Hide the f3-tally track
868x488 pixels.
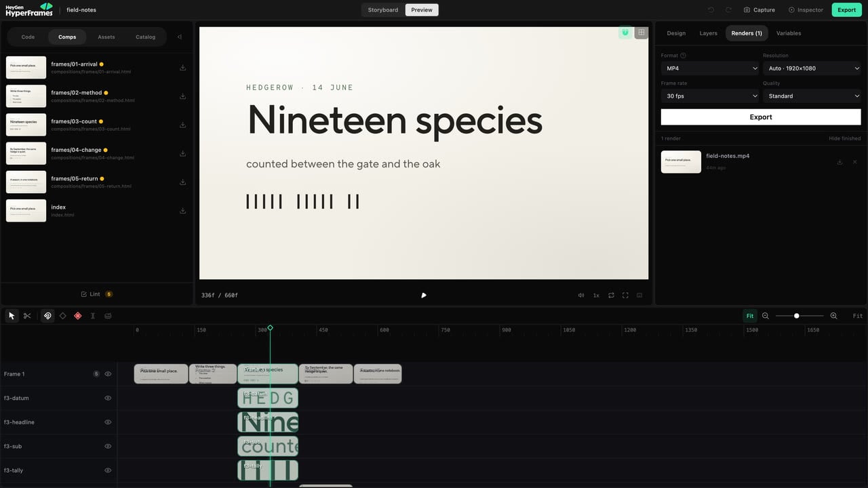coord(108,470)
